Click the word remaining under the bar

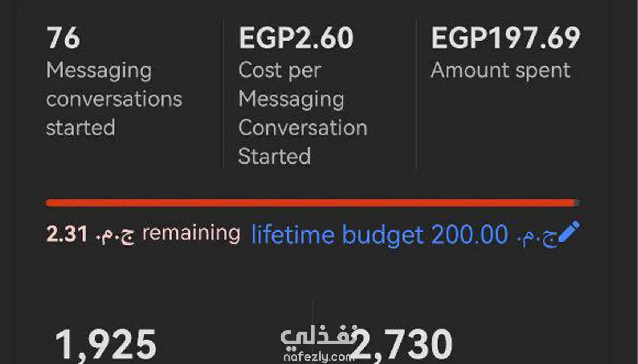click(191, 233)
